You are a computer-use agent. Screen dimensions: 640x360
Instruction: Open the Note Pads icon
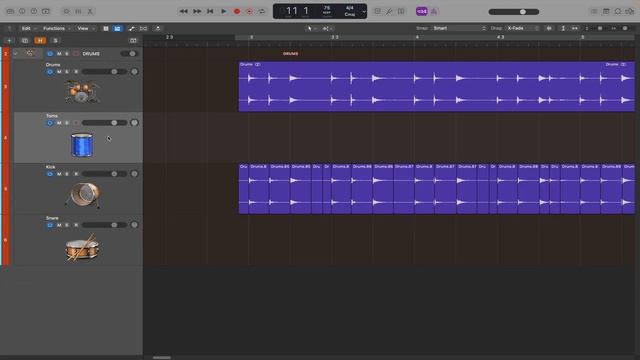[x=606, y=11]
